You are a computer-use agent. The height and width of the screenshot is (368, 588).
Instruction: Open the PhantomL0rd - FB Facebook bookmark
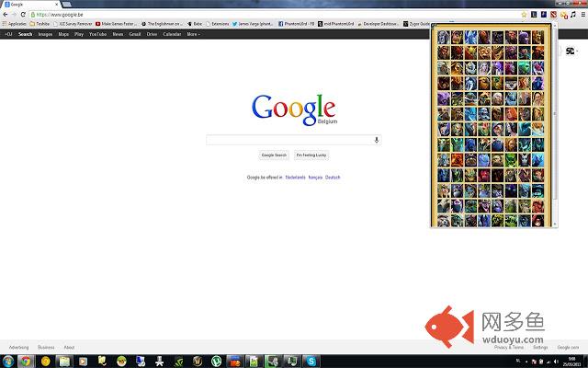coord(296,24)
